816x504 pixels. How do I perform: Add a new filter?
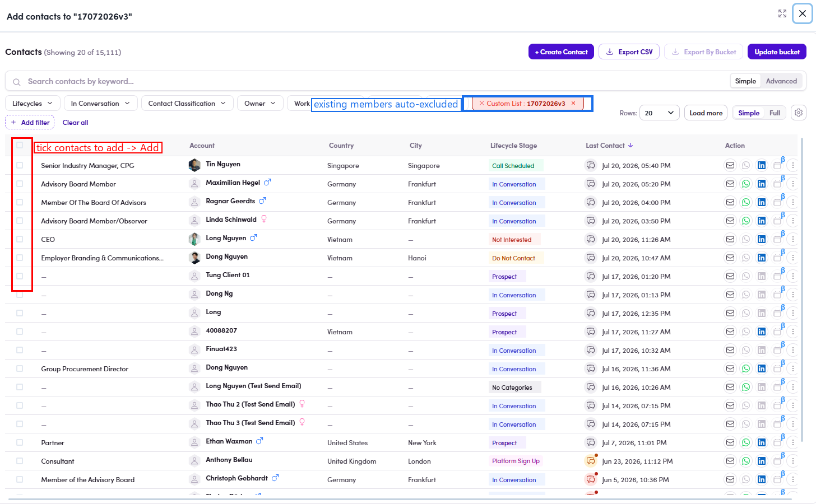pos(30,122)
